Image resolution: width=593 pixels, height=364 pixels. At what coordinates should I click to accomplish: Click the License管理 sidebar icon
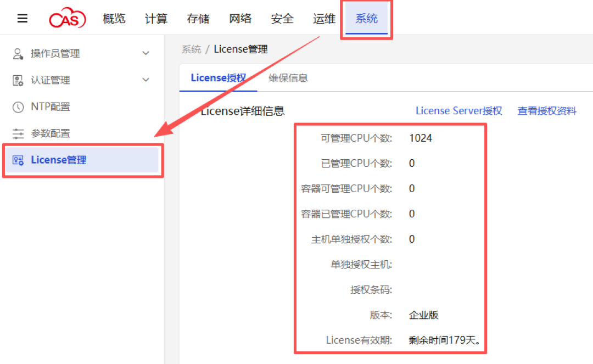tap(18, 160)
